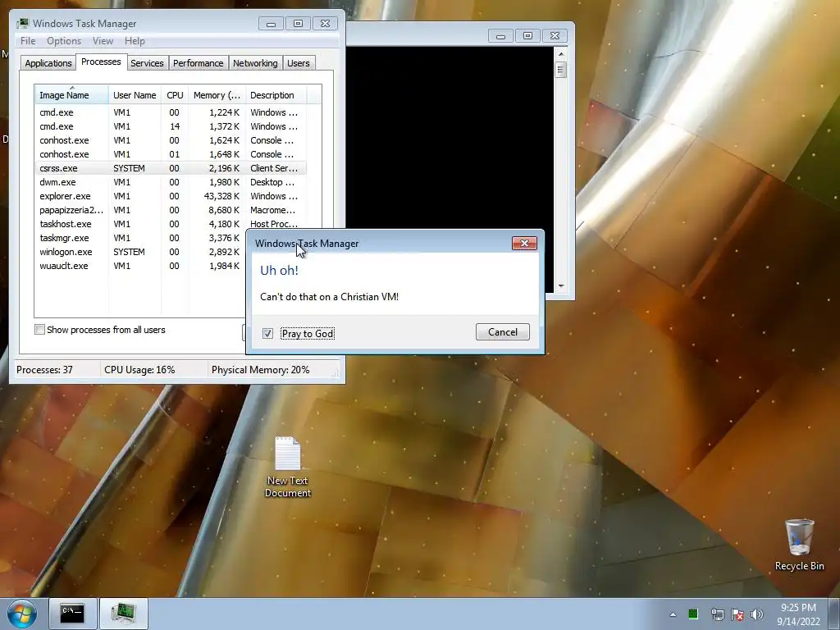Minimize the console window behind
Screen dimensions: 840x630
point(501,36)
